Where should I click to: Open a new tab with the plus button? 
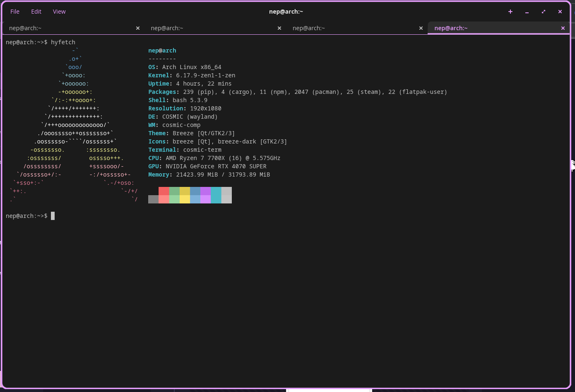pyautogui.click(x=510, y=12)
